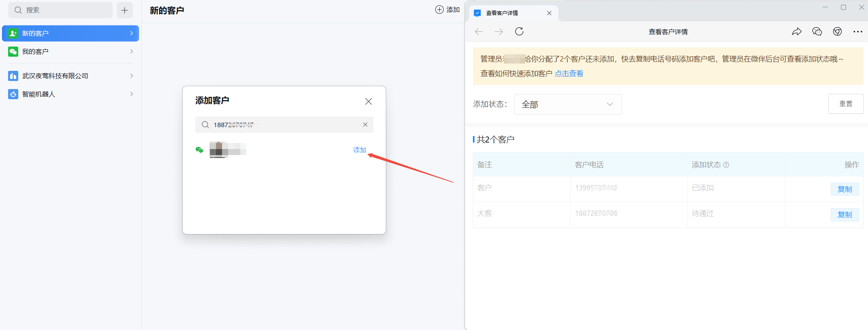Open the 添加状态 dropdown showing 全部

pos(568,104)
